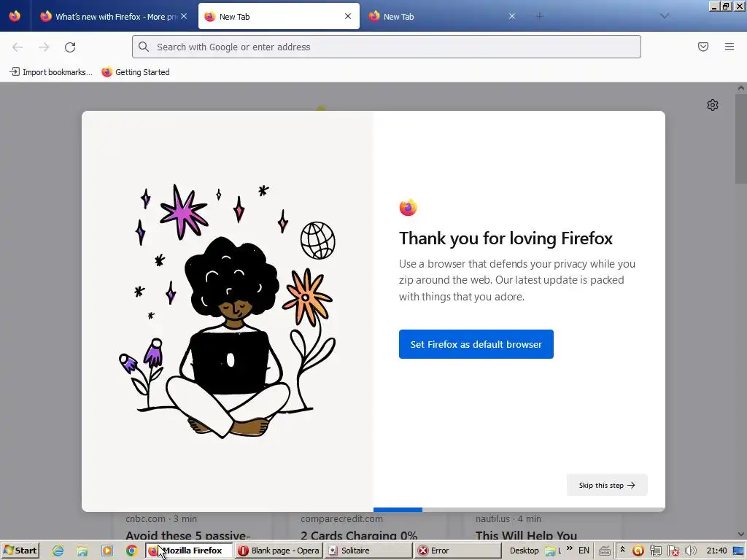Click security alert tray icon
Viewport: 747px width, 560px height.
[x=673, y=551]
